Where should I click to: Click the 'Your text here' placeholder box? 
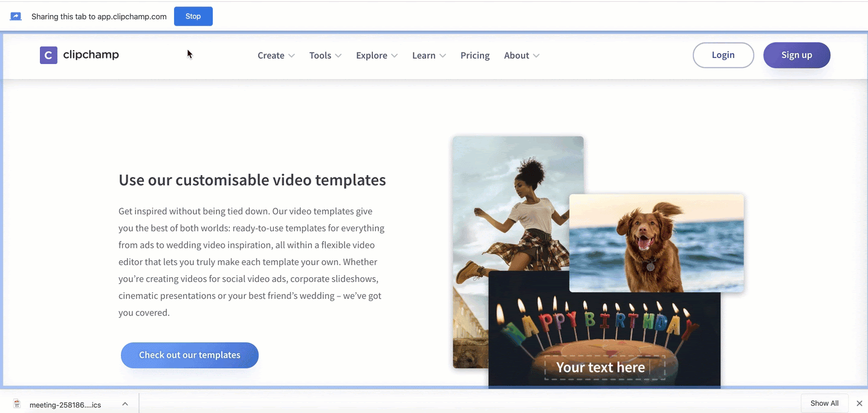coord(604,367)
